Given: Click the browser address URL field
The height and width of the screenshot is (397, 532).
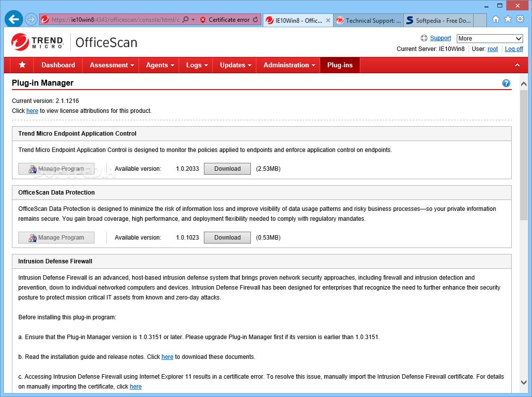Looking at the screenshot, I should point(115,20).
